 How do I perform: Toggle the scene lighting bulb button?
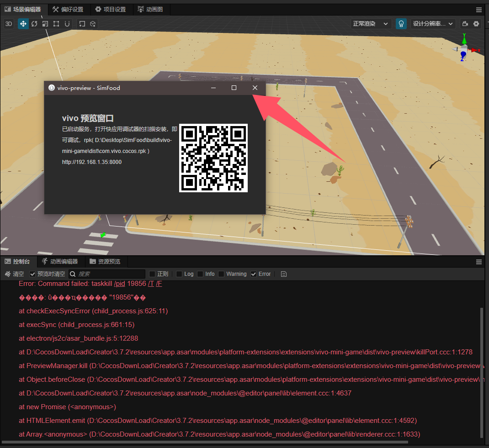(x=401, y=24)
